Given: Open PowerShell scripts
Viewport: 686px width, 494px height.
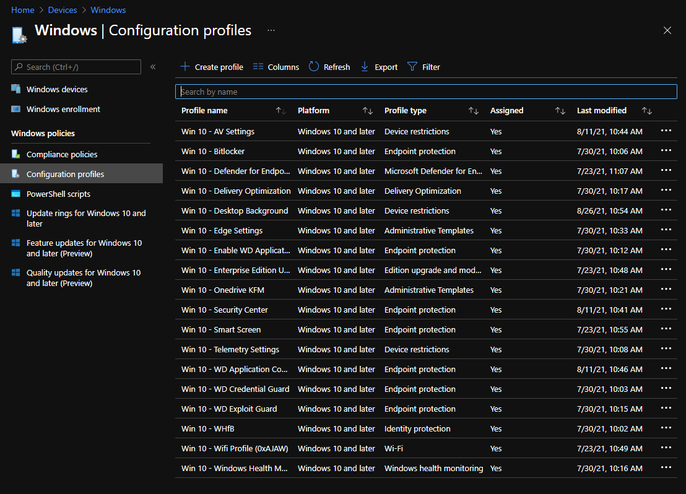Looking at the screenshot, I should pyautogui.click(x=58, y=194).
